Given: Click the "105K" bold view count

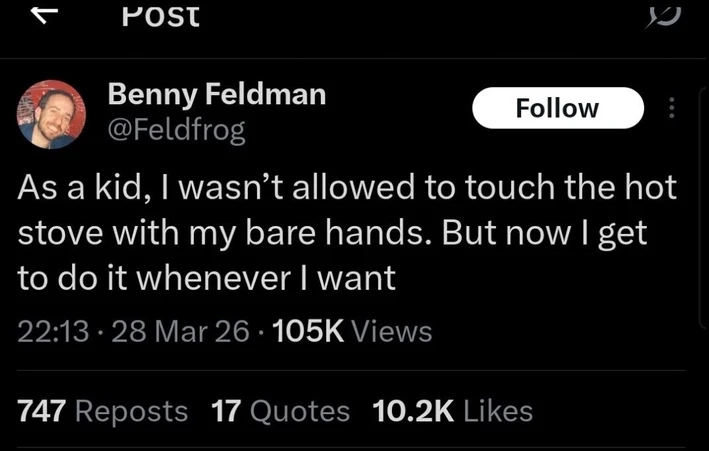Looking at the screenshot, I should tap(308, 331).
